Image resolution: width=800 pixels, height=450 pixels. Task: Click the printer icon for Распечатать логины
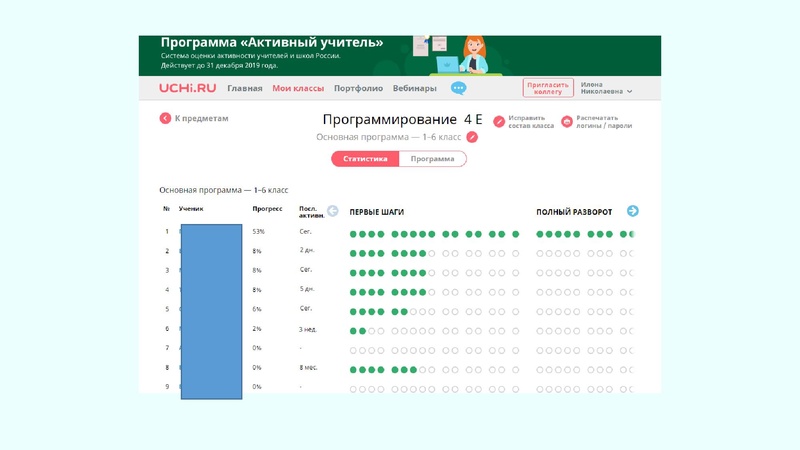tap(567, 121)
